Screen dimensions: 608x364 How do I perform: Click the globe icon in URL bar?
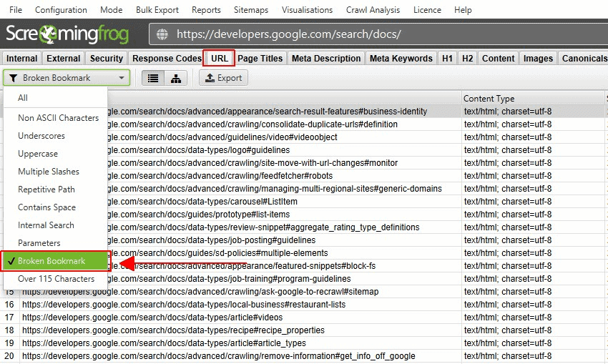[x=163, y=34]
